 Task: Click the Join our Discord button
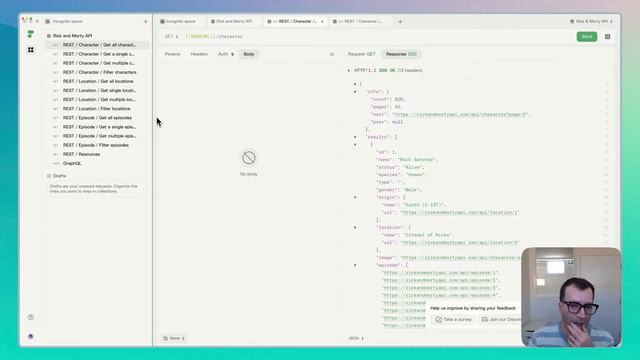click(501, 320)
